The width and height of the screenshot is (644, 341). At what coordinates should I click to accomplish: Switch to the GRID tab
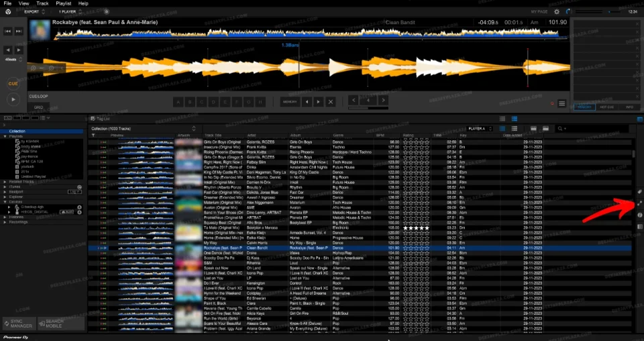39,107
